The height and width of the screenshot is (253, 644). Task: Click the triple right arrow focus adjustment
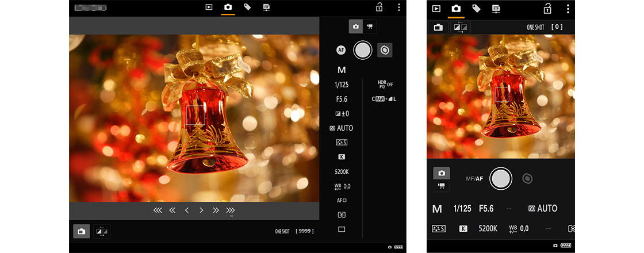[231, 210]
